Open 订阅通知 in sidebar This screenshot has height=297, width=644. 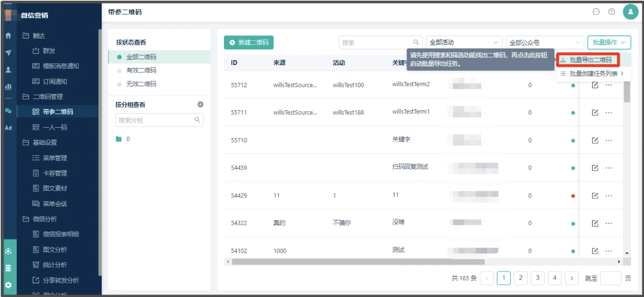click(50, 82)
